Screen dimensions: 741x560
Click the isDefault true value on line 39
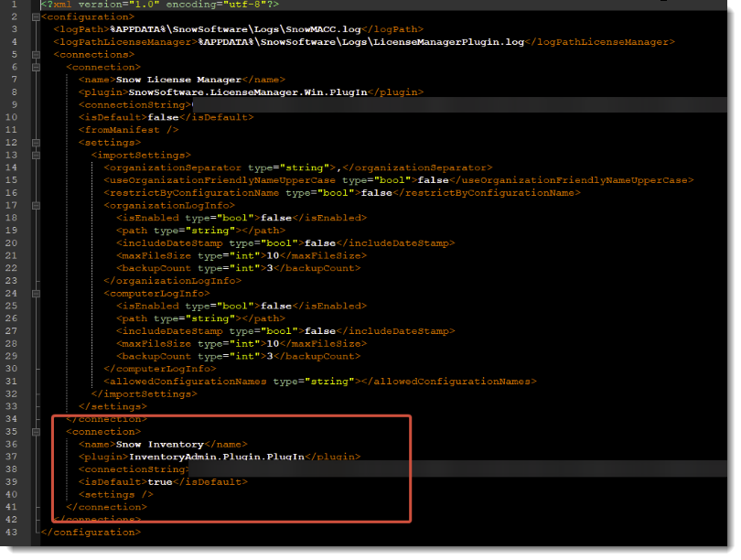(x=160, y=482)
